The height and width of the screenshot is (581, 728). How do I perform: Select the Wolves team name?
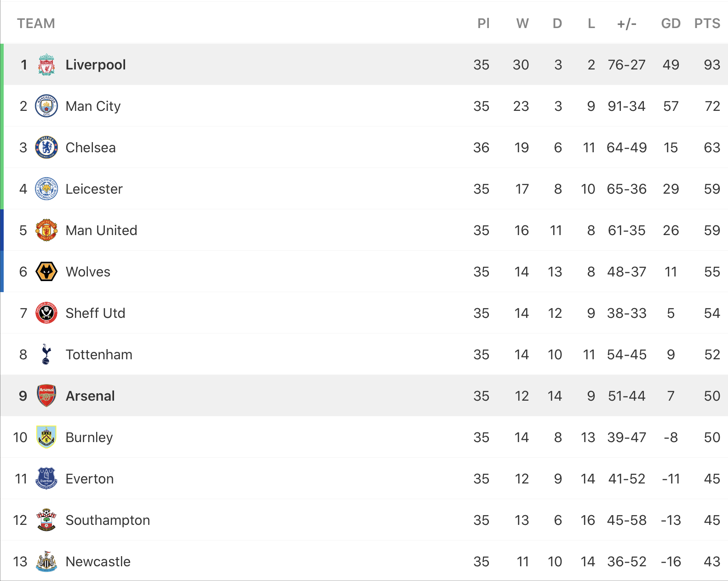88,272
